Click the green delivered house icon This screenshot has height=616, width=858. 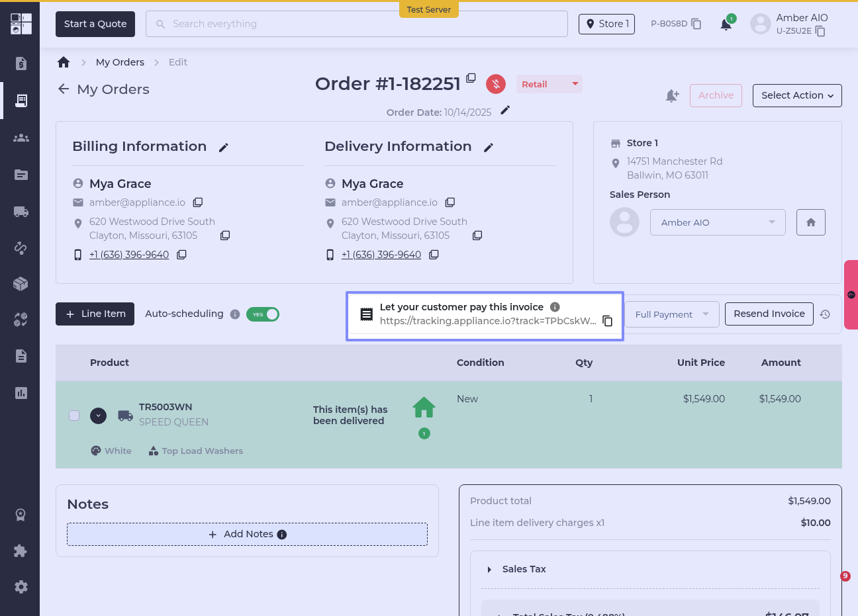424,408
